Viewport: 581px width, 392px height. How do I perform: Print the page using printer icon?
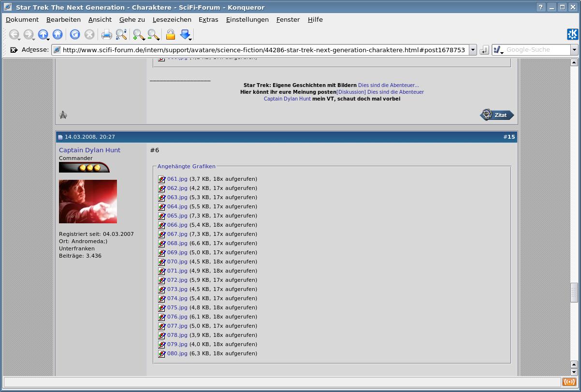coord(106,34)
